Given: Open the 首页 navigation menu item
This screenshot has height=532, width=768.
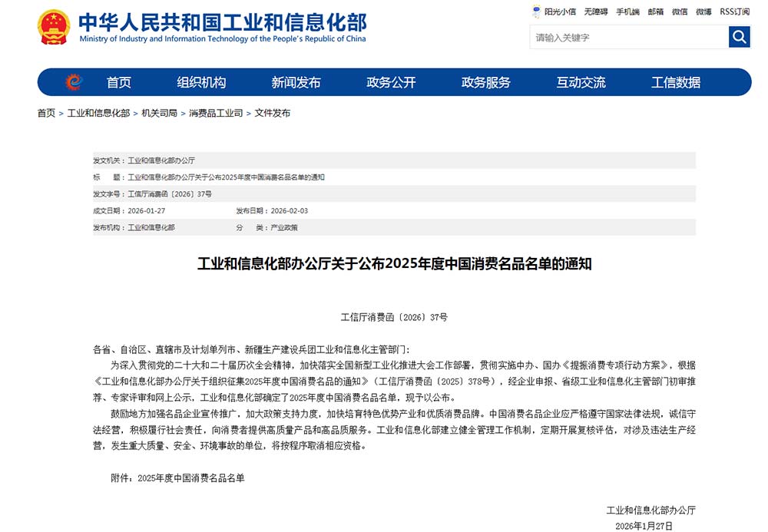Looking at the screenshot, I should click(119, 82).
